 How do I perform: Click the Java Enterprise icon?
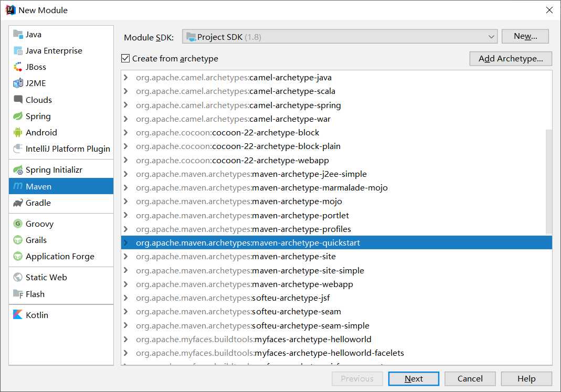coord(18,51)
